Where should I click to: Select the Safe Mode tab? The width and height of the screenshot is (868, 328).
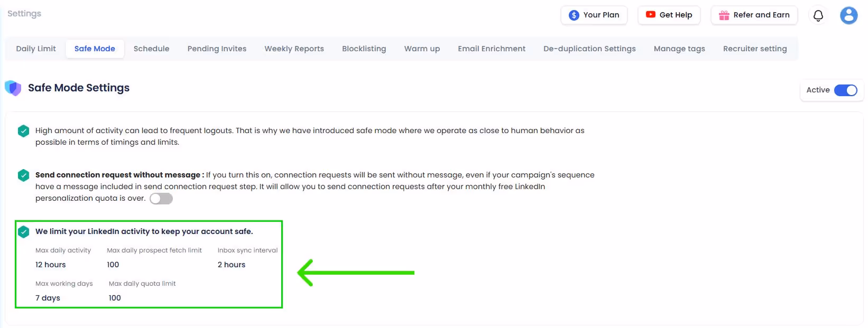click(x=95, y=49)
